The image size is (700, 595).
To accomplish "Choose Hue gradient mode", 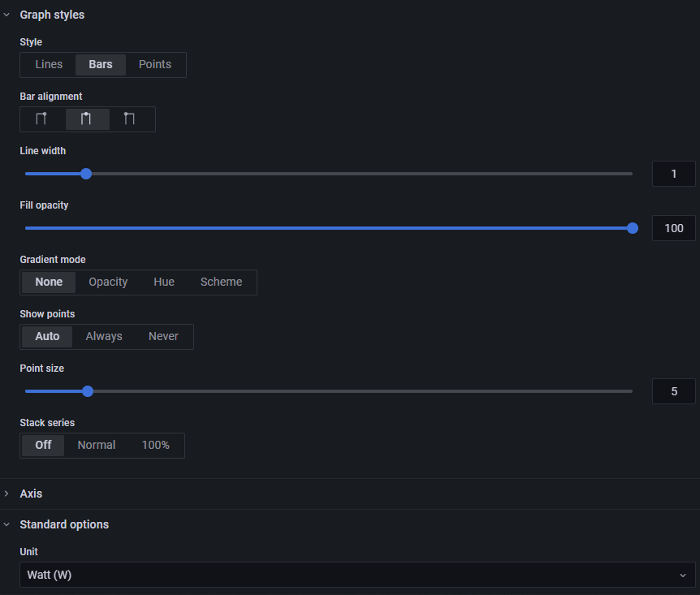I will [164, 282].
